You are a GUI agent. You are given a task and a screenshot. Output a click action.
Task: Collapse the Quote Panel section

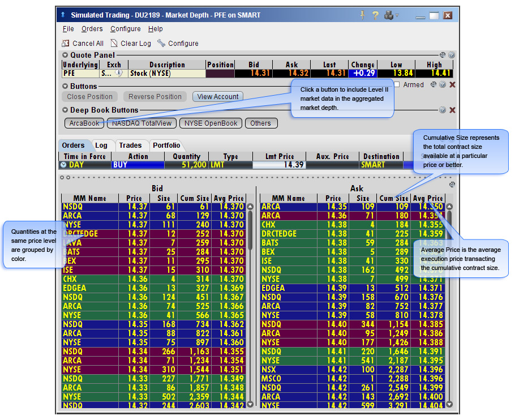[x=65, y=55]
